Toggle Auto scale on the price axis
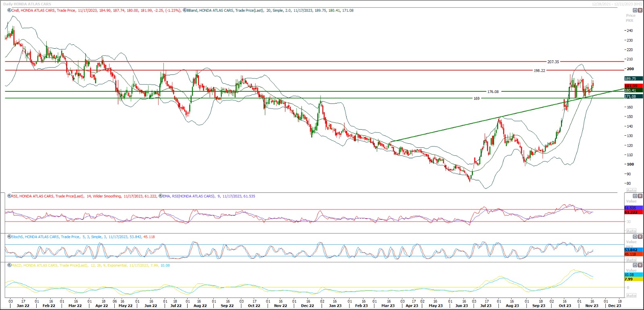The width and height of the screenshot is (644, 310). [x=631, y=190]
